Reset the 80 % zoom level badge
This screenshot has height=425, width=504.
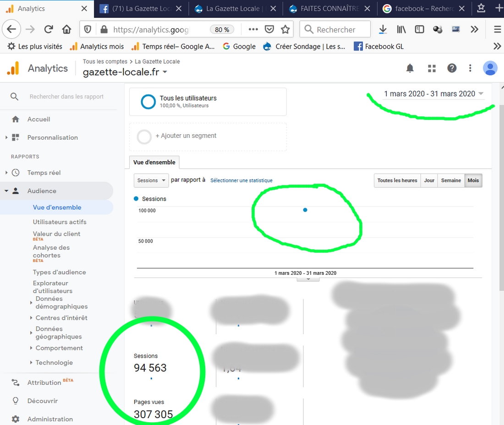tap(222, 30)
